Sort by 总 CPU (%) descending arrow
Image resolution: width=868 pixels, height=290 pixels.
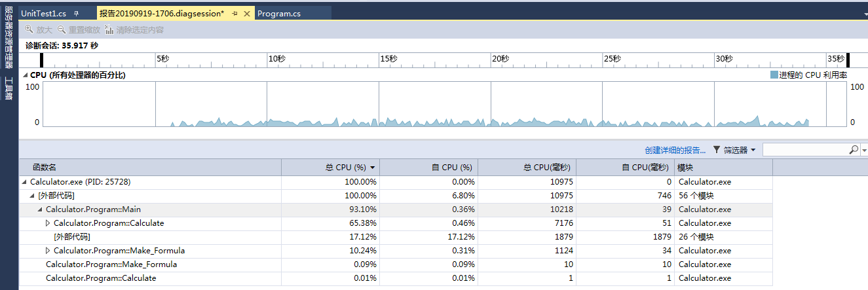point(373,168)
